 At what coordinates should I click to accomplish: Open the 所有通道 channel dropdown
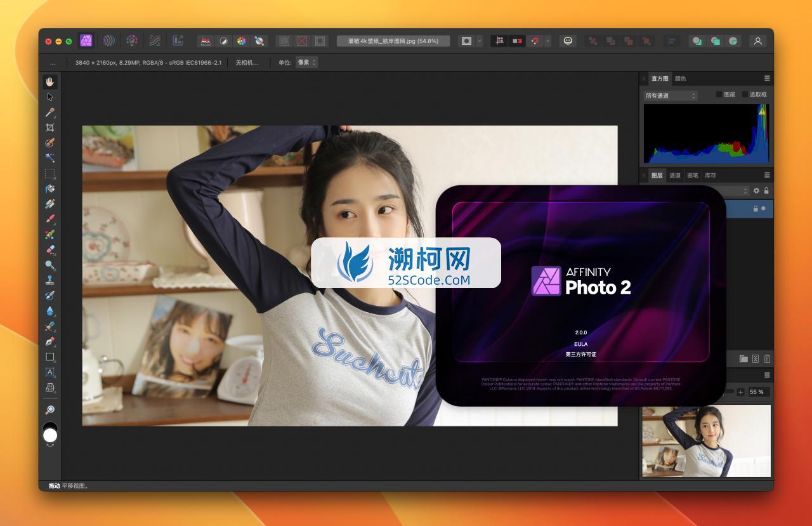(671, 95)
